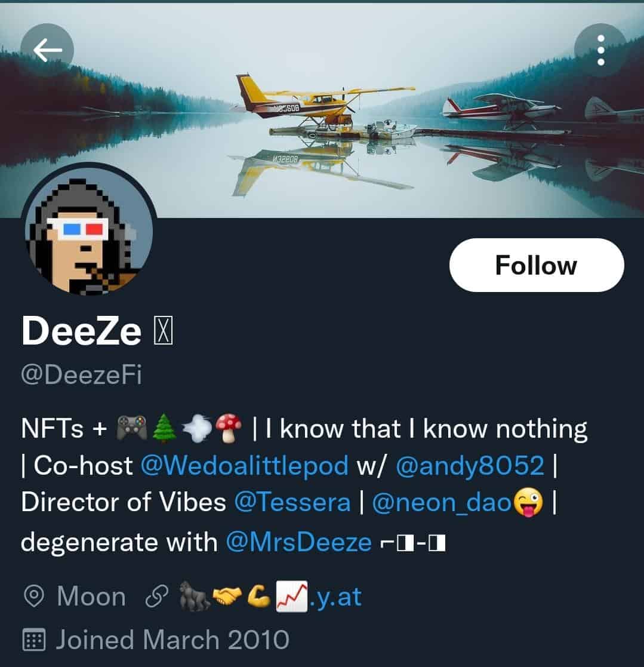The image size is (644, 667).
Task: Click the back arrow to leave profile
Action: coord(48,49)
